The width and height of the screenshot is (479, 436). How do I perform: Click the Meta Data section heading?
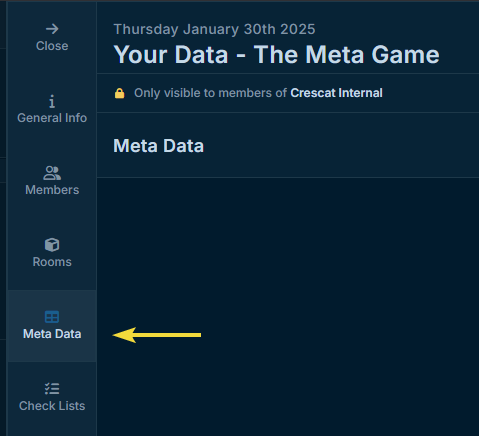click(159, 146)
